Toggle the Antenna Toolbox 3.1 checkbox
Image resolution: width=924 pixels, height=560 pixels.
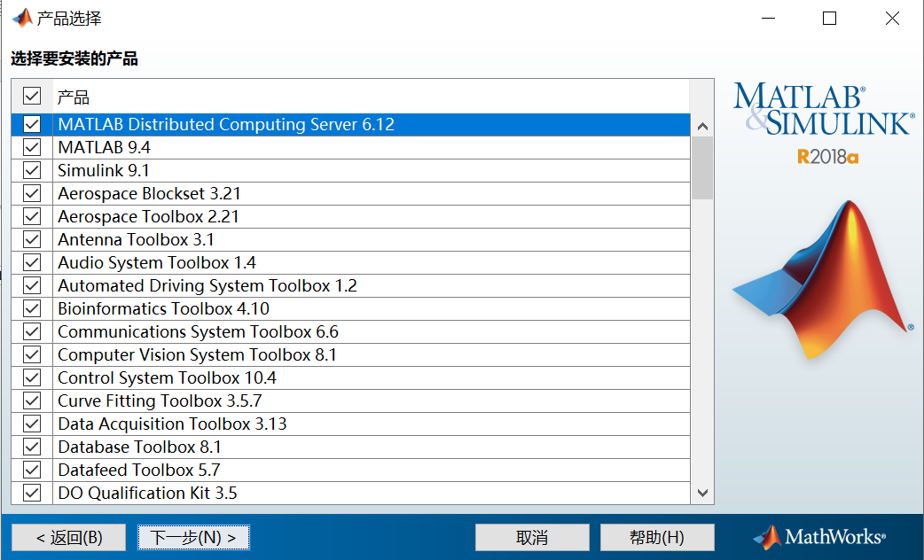(32, 239)
